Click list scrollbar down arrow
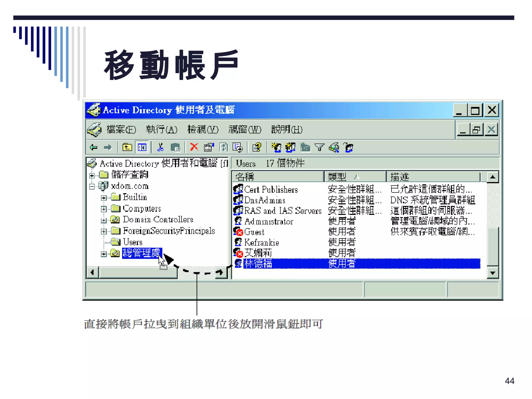The height and width of the screenshot is (399, 532). [493, 273]
